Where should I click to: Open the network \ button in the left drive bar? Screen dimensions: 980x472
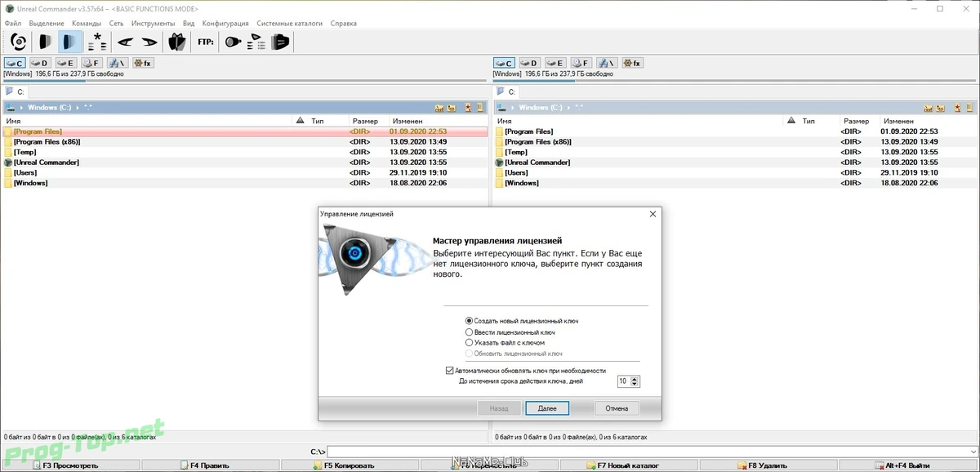116,63
